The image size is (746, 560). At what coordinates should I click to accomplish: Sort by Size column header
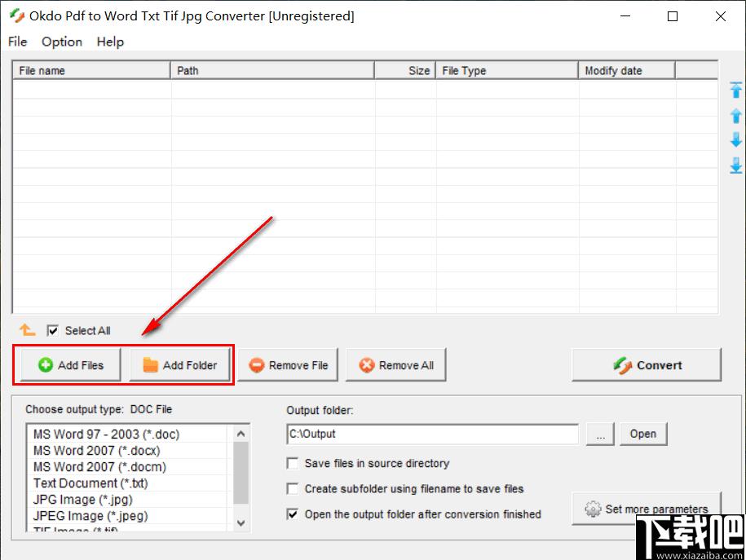(x=405, y=70)
